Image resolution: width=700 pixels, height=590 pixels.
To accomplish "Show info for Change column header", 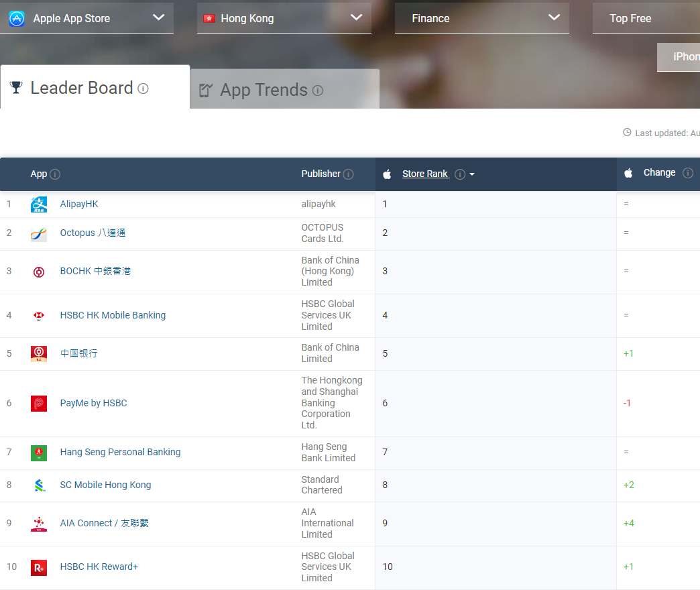I will click(688, 173).
